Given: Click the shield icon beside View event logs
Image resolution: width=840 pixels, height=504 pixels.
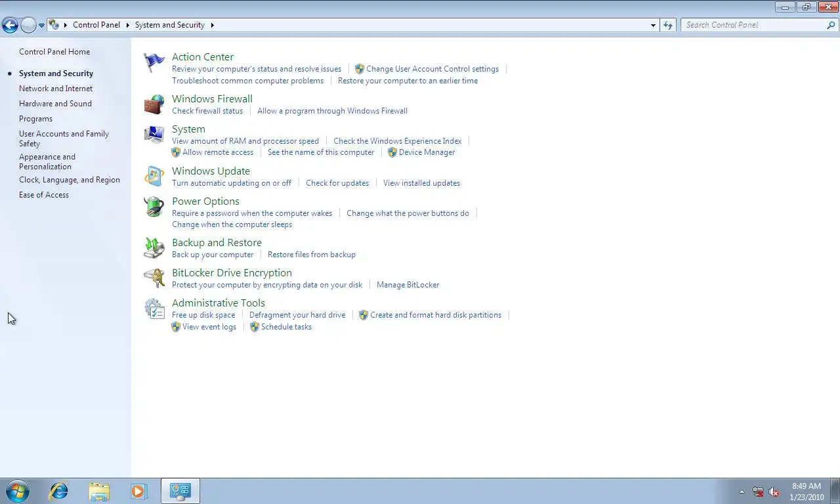Looking at the screenshot, I should 176,327.
